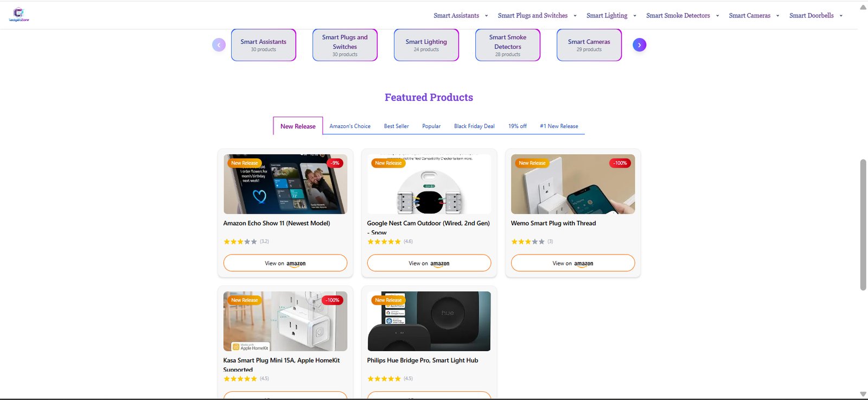Viewport: 868px width, 400px height.
Task: Click the Kasa Smart Plug Mini product image
Action: 285,321
